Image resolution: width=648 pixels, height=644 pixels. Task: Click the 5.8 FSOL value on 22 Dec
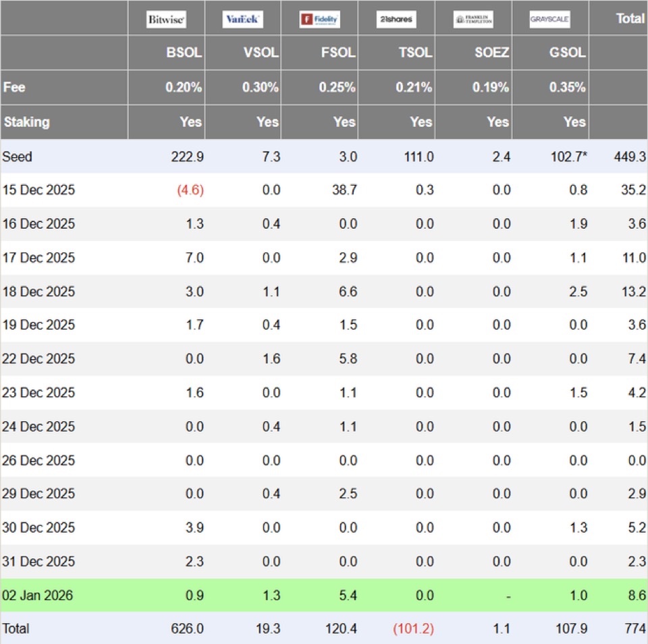(348, 358)
